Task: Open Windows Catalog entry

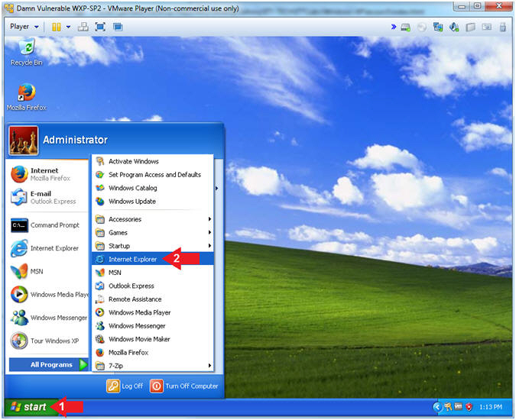Action: pyautogui.click(x=153, y=188)
